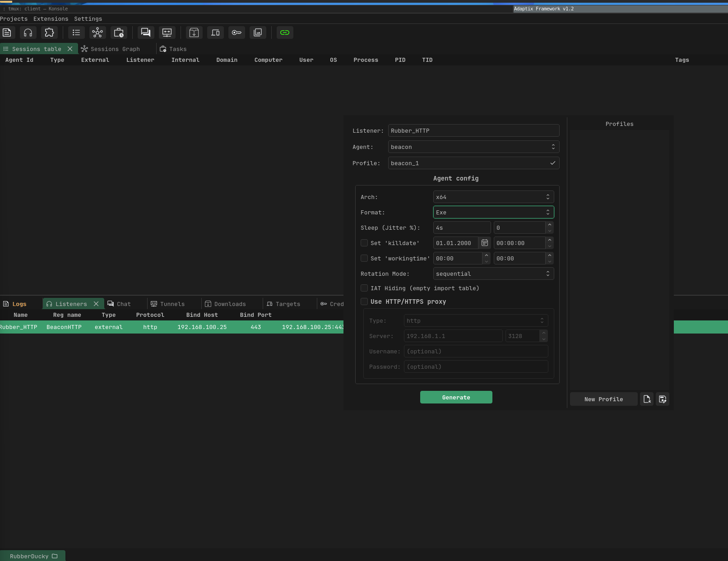Click the Generate button
Screen dimensions: 728x561
coord(456,397)
